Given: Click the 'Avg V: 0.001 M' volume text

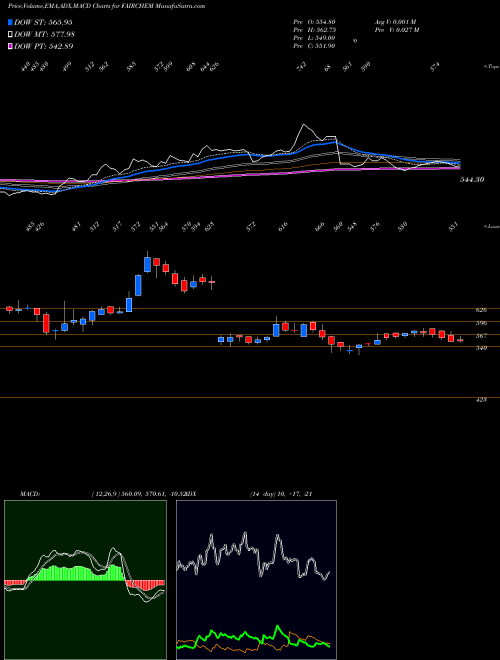Looking at the screenshot, I should pyautogui.click(x=395, y=22).
